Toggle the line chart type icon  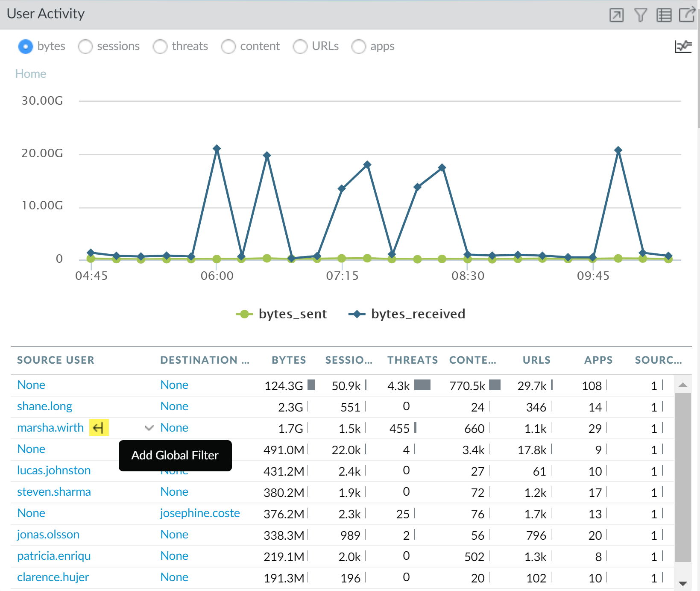click(682, 46)
